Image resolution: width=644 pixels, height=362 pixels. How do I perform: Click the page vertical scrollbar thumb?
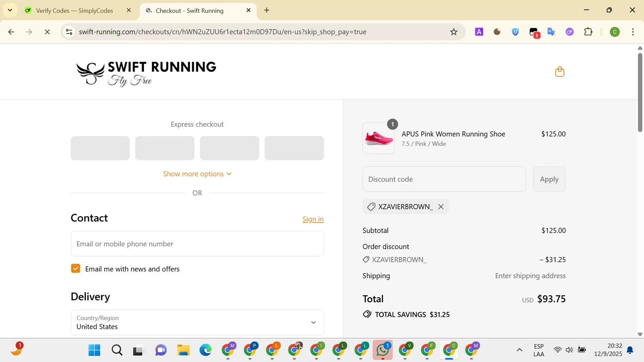click(640, 92)
